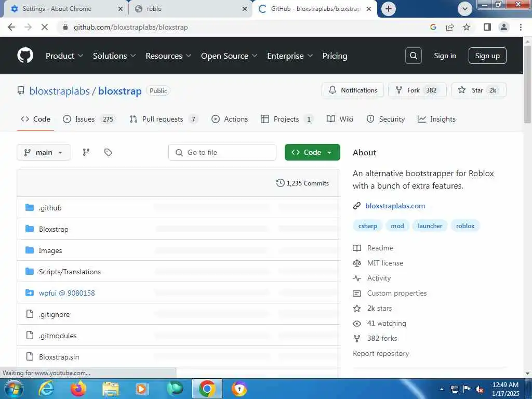Expand the Open Source menu
Screen dimensions: 532x399
[x=229, y=56]
